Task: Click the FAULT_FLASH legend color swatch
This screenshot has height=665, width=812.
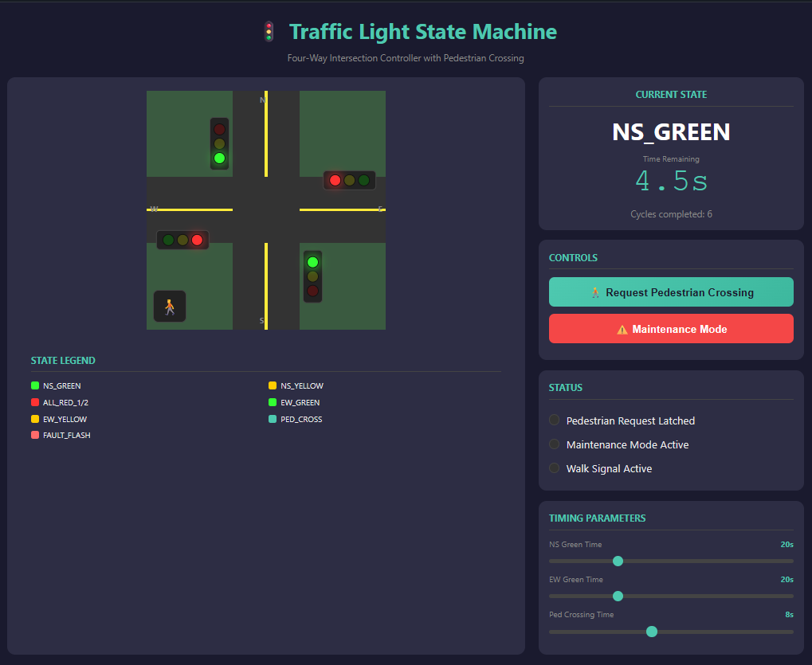Action: coord(35,436)
